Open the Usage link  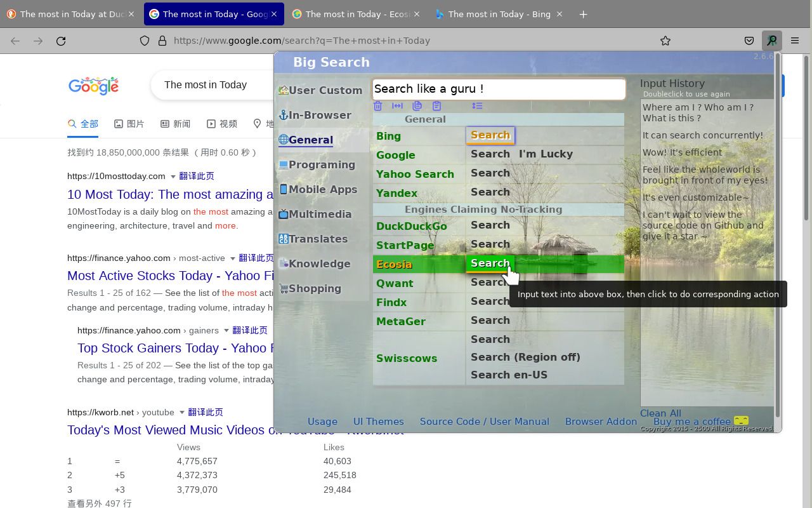click(322, 422)
